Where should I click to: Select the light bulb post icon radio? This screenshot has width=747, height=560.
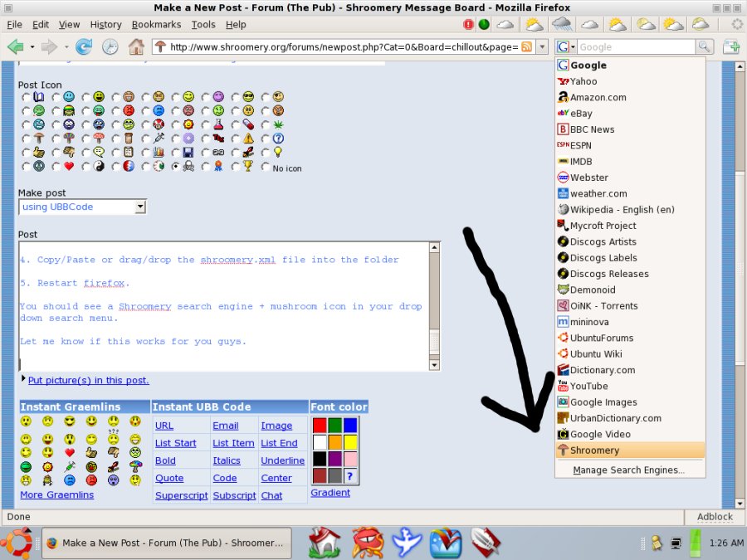pos(266,153)
